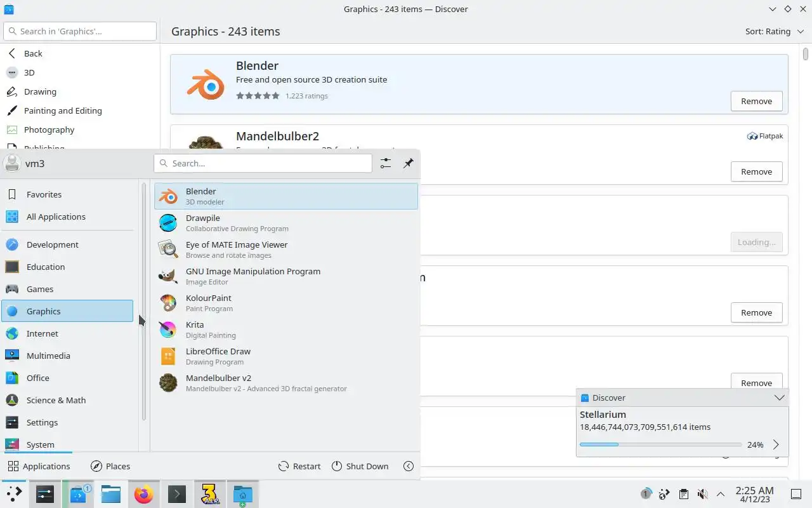The width and height of the screenshot is (812, 508).
Task: Switch to the Applications tab
Action: coord(39,466)
